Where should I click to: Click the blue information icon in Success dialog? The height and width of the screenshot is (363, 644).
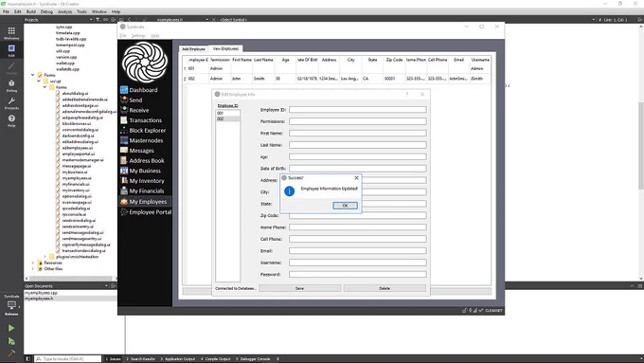(x=289, y=191)
